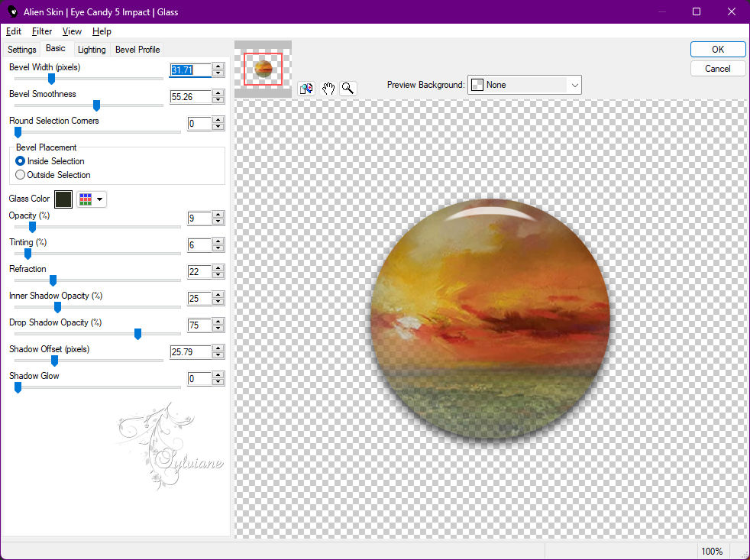Click the Shadow Offset slider handle
This screenshot has height=560, width=750.
[x=54, y=361]
